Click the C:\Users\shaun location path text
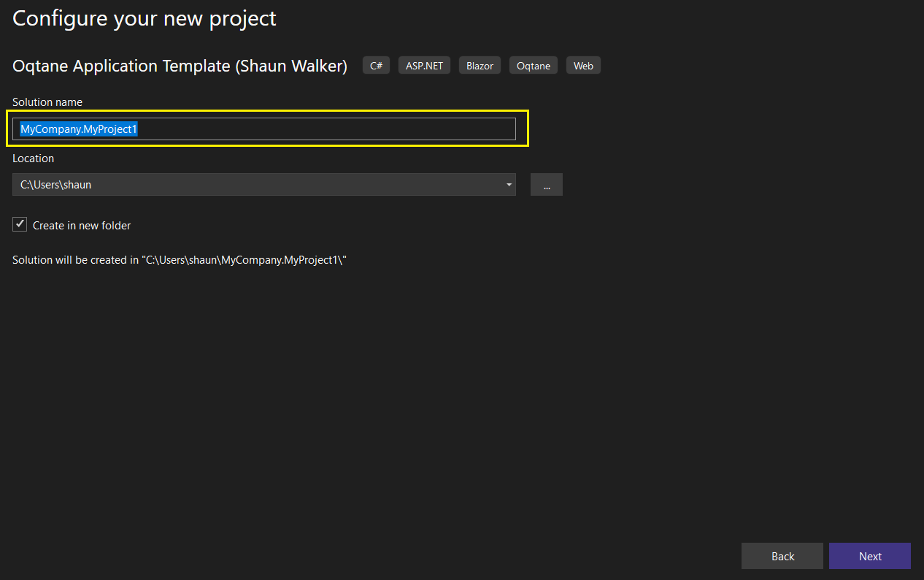This screenshot has width=924, height=580. pos(56,185)
